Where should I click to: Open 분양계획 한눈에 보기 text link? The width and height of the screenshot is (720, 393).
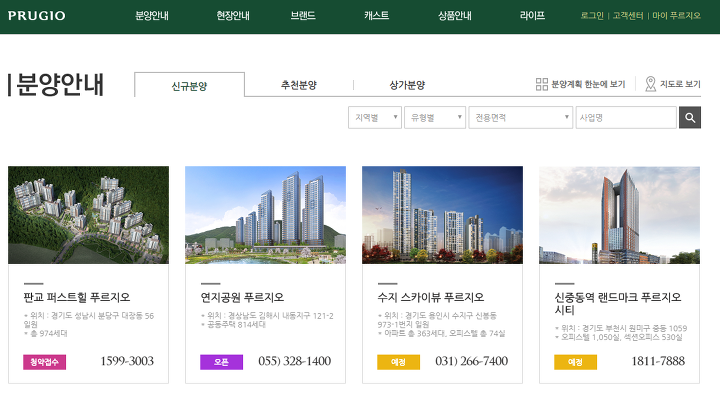click(588, 84)
